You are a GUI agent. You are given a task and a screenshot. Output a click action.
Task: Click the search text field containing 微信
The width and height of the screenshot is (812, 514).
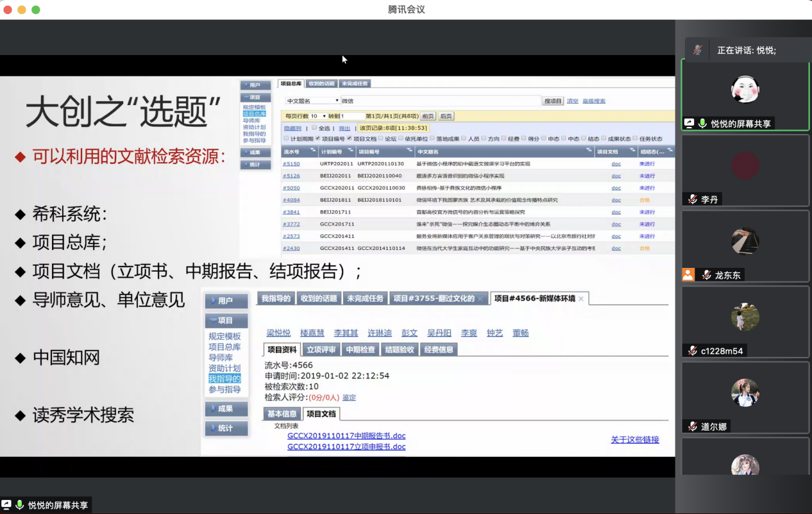click(440, 101)
